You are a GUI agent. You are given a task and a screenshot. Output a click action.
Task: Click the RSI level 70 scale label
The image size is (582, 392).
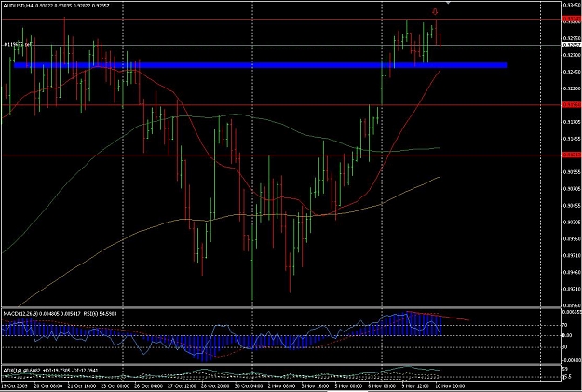(x=565, y=325)
